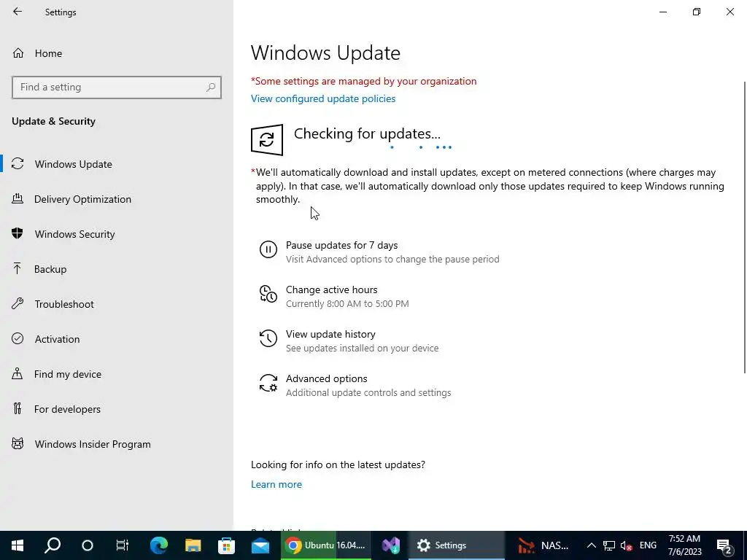The width and height of the screenshot is (747, 560).
Task: Click the network tray icon
Action: point(609,545)
